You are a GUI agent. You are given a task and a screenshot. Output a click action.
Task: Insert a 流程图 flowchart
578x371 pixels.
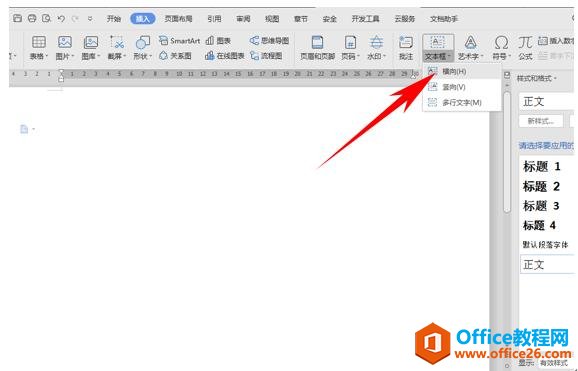pos(266,56)
